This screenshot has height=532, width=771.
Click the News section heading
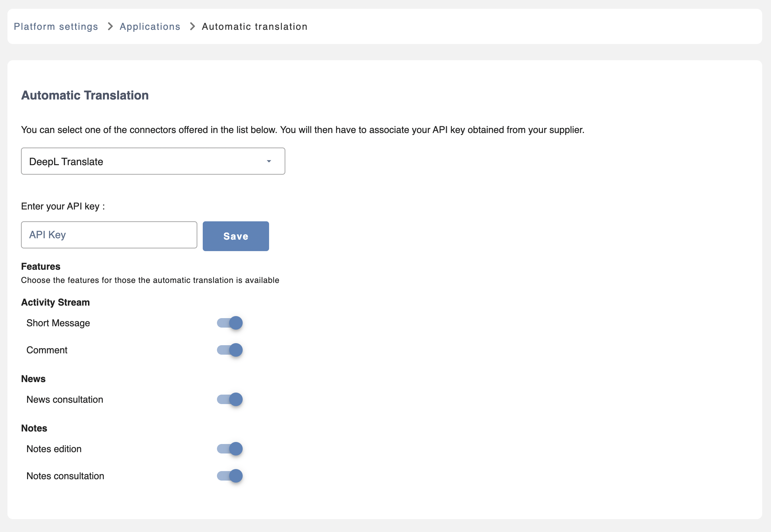pos(33,379)
